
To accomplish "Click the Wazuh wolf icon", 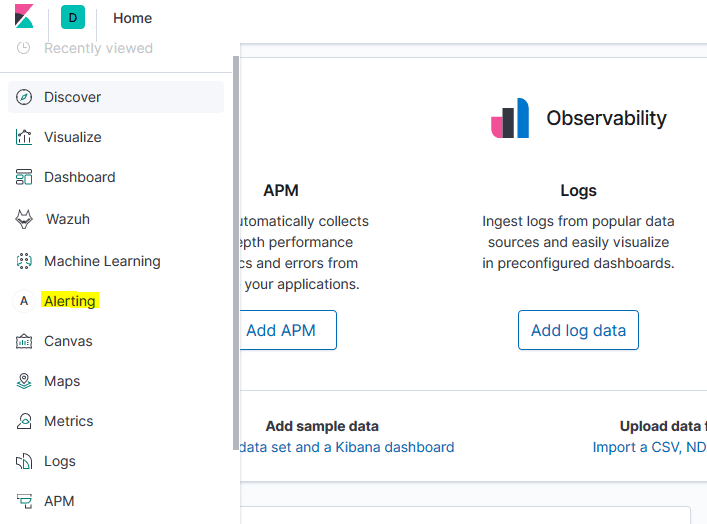I will pos(24,219).
